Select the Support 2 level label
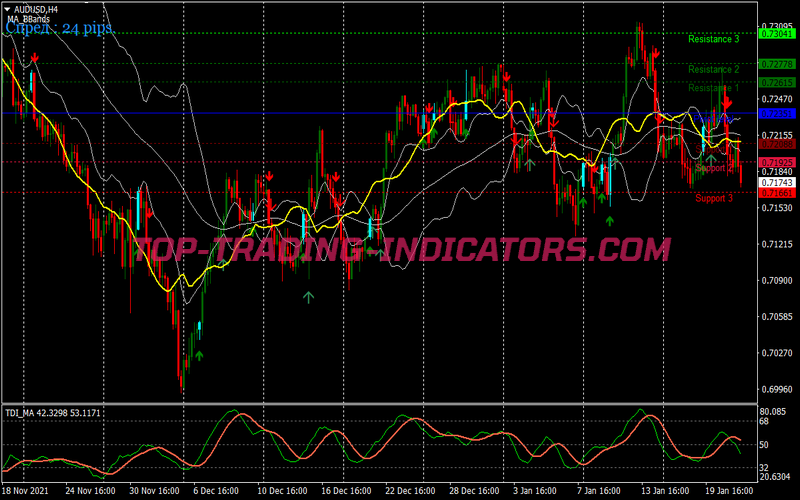800x500 pixels. pyautogui.click(x=714, y=168)
